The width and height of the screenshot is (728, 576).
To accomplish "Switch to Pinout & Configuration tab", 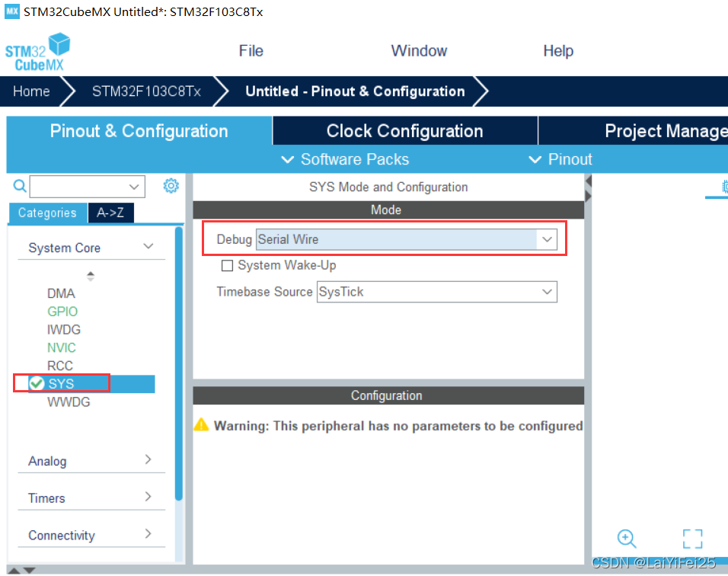I will click(x=139, y=131).
